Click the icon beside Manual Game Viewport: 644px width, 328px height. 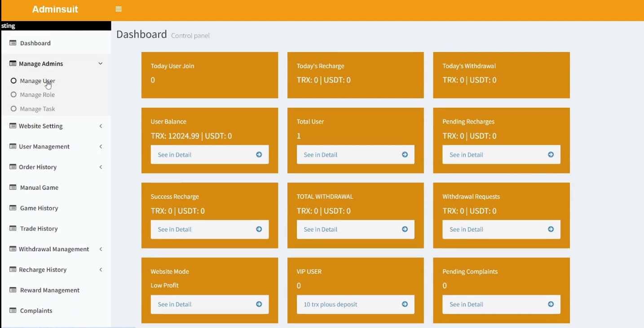point(13,188)
